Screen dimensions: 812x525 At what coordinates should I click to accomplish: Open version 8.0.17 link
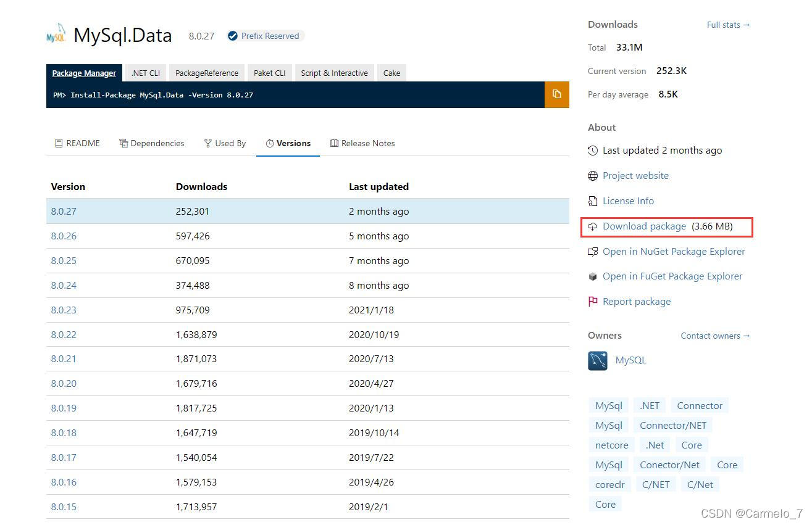coord(64,457)
